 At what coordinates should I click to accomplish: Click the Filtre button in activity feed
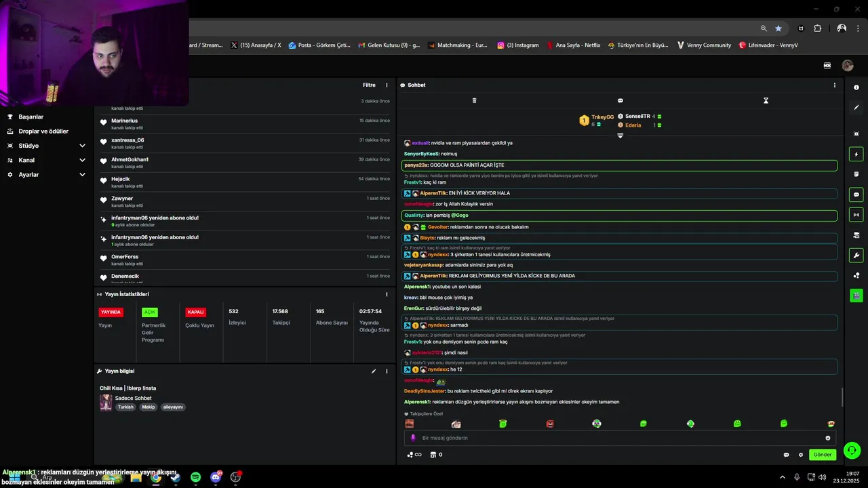click(x=369, y=85)
